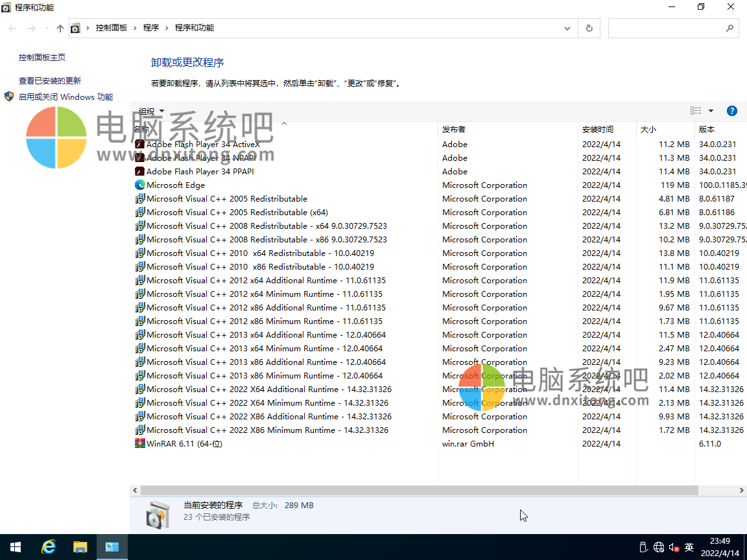Expand the view options dropdown arrow
The image size is (747, 560).
[x=710, y=110]
